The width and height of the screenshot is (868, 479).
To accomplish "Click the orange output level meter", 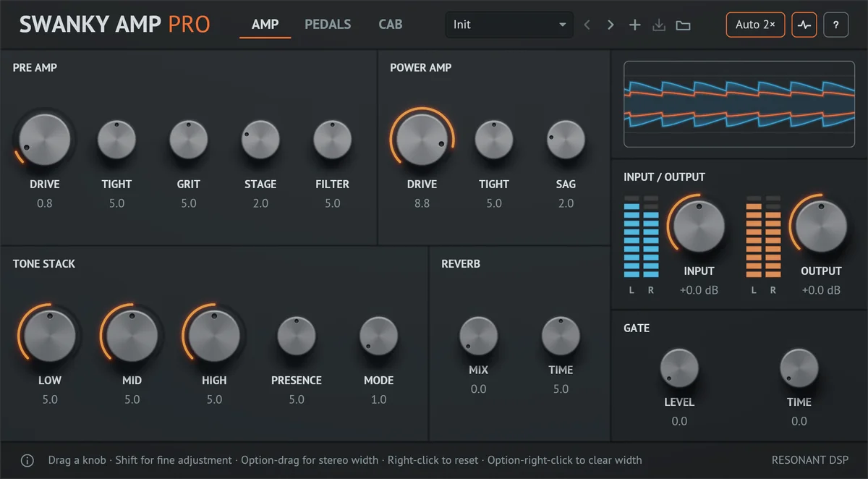I will [x=764, y=237].
